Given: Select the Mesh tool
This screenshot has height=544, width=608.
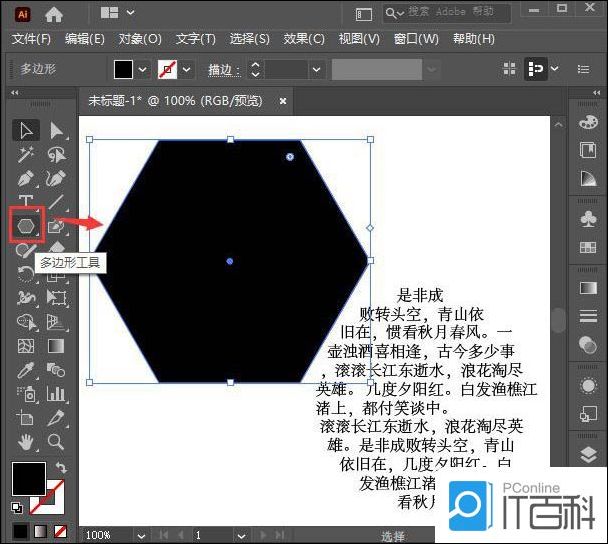Looking at the screenshot, I should point(26,346).
